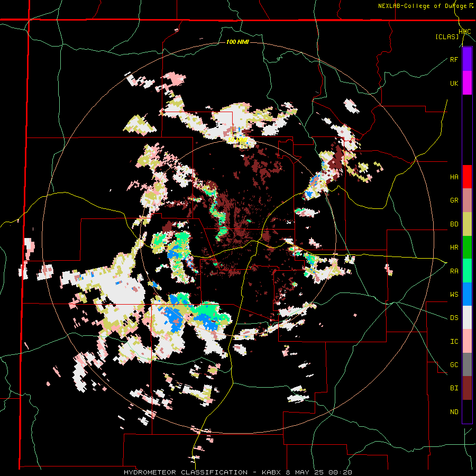
Task: Click the WS legend label
Action: [x=454, y=295]
